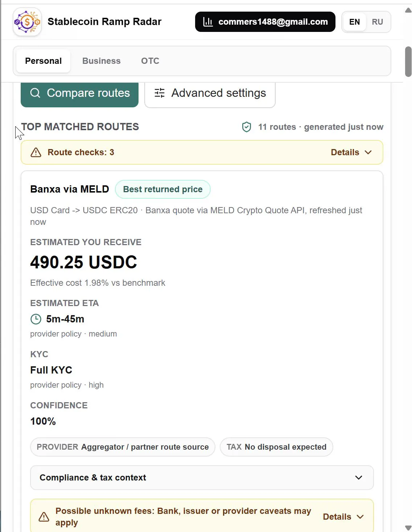Click PROVIDER Aggregator / partner route source chip
The width and height of the screenshot is (412, 532).
(x=123, y=447)
